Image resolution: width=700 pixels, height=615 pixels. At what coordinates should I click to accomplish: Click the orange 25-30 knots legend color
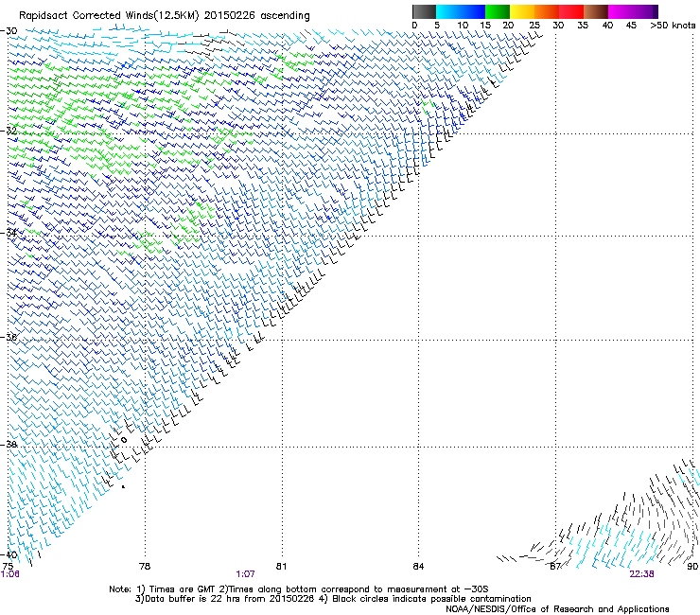click(547, 11)
